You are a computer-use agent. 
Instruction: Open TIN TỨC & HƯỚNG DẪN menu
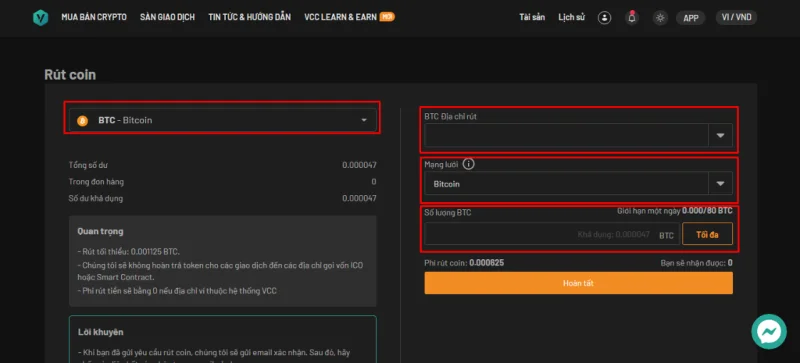click(x=249, y=17)
